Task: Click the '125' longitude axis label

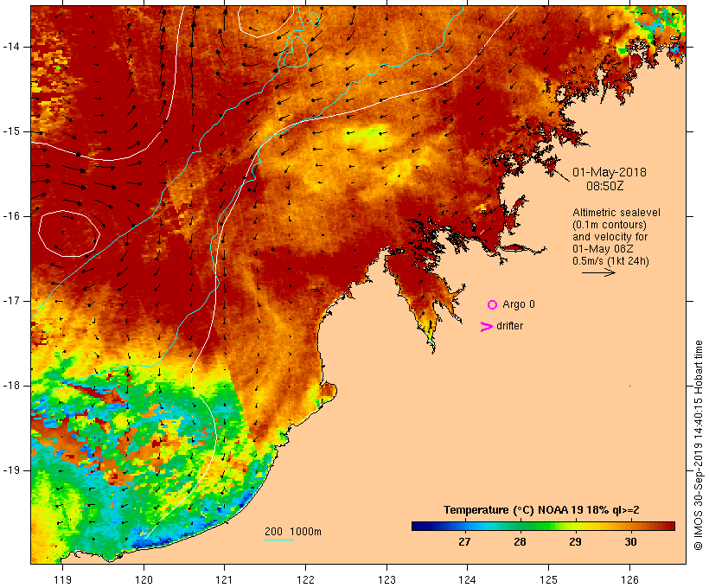Action: pos(549,579)
